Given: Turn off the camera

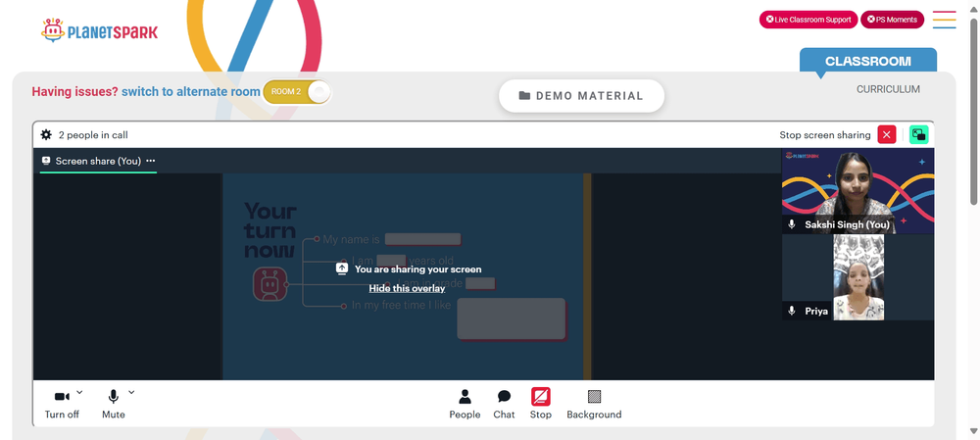Looking at the screenshot, I should pos(62,404).
